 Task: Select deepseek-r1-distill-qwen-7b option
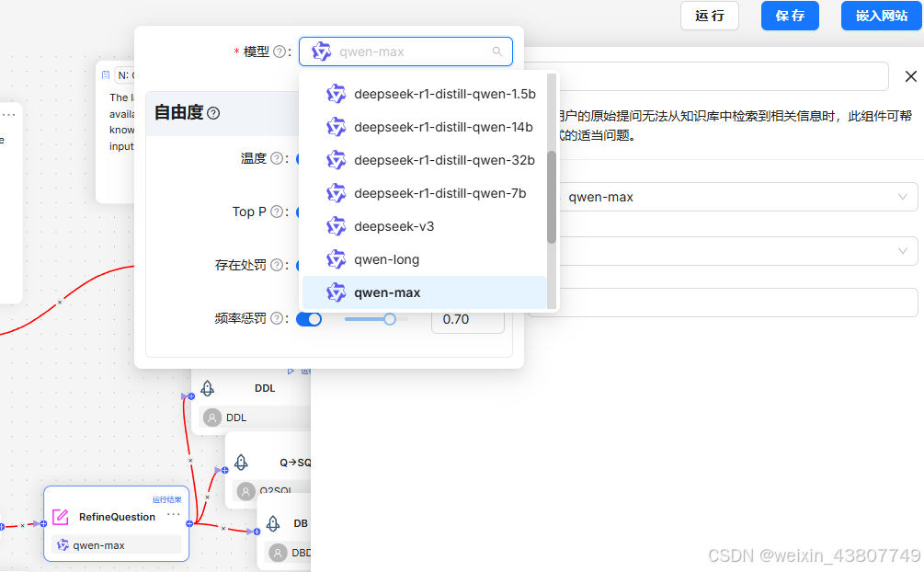tap(424, 193)
